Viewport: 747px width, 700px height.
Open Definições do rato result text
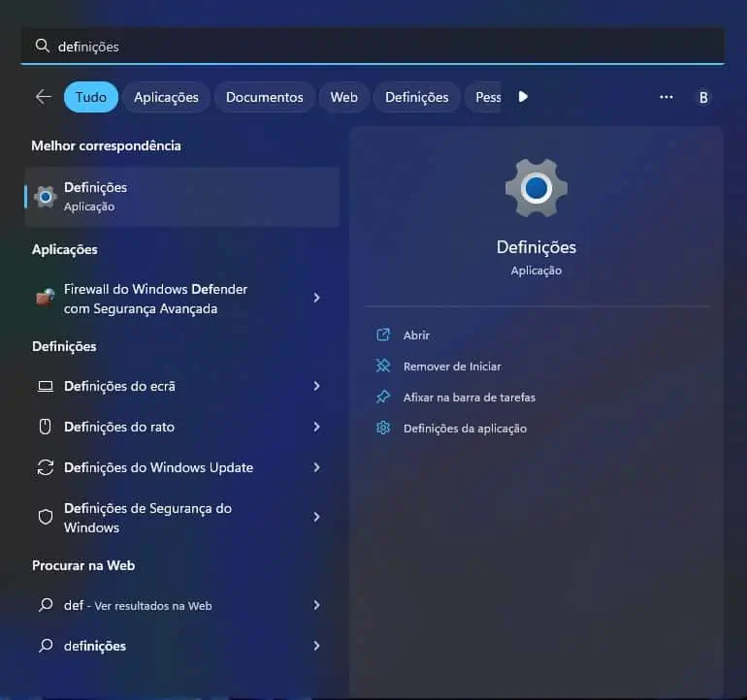click(x=119, y=428)
